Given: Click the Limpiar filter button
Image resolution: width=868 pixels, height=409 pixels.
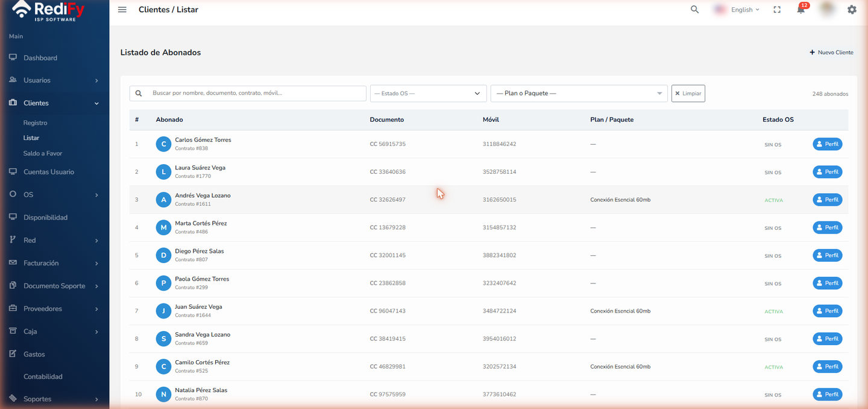Looking at the screenshot, I should click(688, 94).
